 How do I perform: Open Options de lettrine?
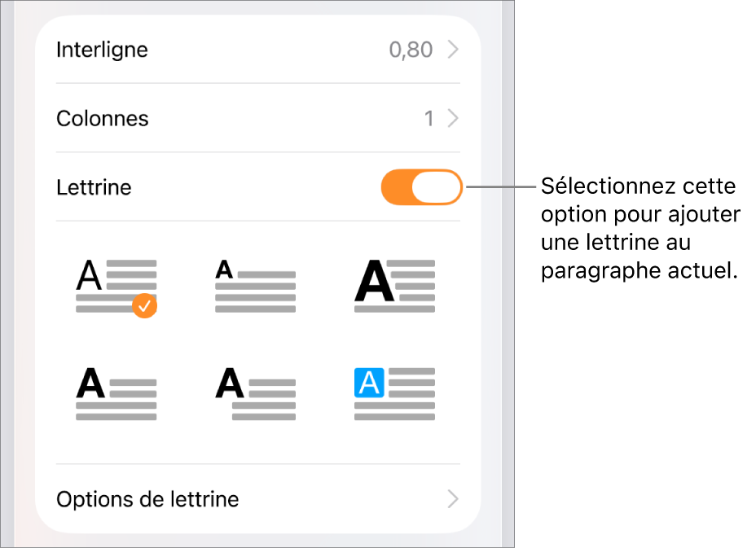click(147, 499)
